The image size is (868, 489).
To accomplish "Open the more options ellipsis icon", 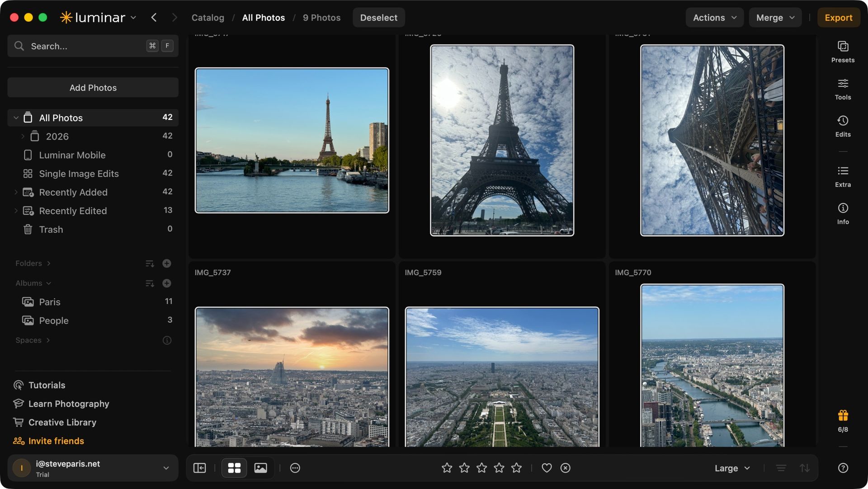I will [x=295, y=468].
